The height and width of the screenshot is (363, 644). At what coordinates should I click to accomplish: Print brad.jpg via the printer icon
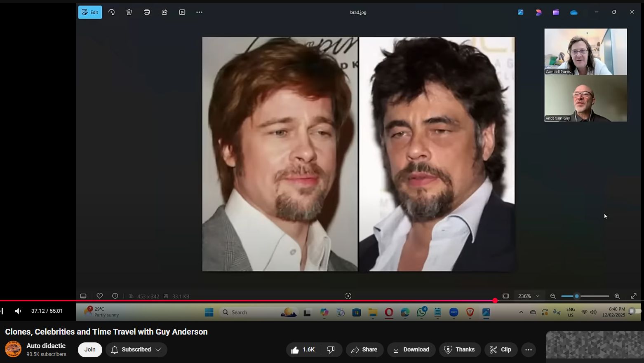(147, 12)
